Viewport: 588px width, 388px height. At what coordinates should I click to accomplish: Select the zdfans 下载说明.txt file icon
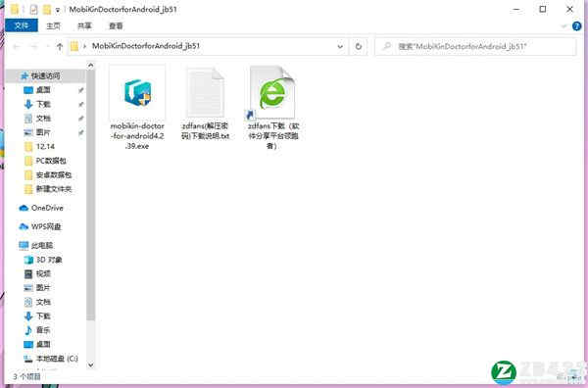pyautogui.click(x=206, y=92)
